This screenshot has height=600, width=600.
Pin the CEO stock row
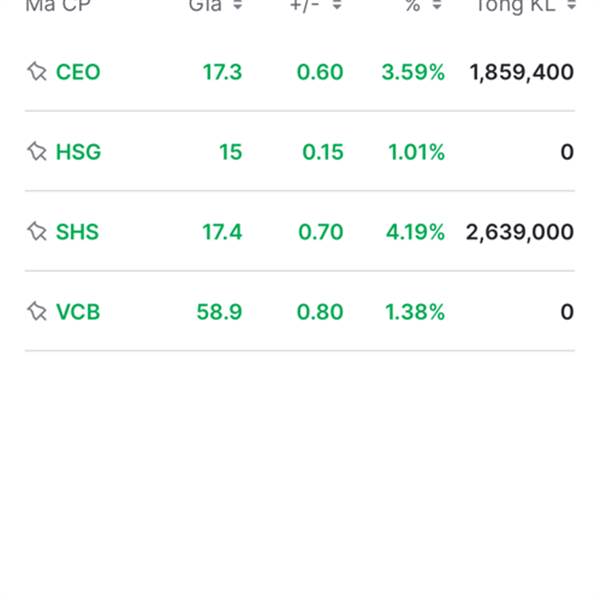tap(37, 72)
